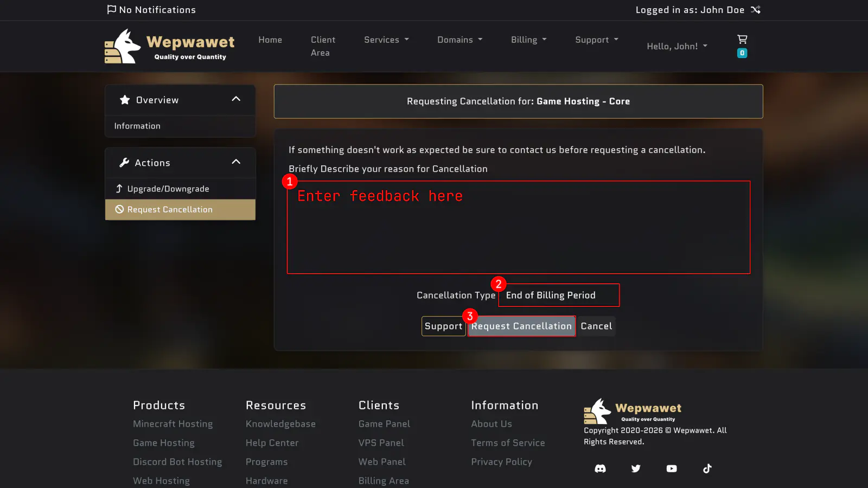Viewport: 868px width, 488px height.
Task: Open the Knowledgebase footer link
Action: click(x=280, y=424)
